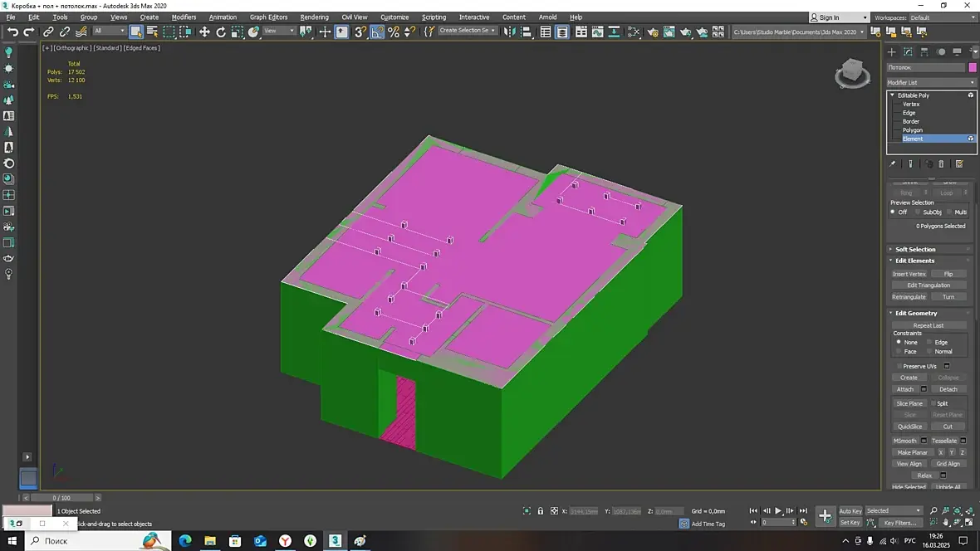Open the Rendering menu
980x551 pixels.
click(314, 17)
